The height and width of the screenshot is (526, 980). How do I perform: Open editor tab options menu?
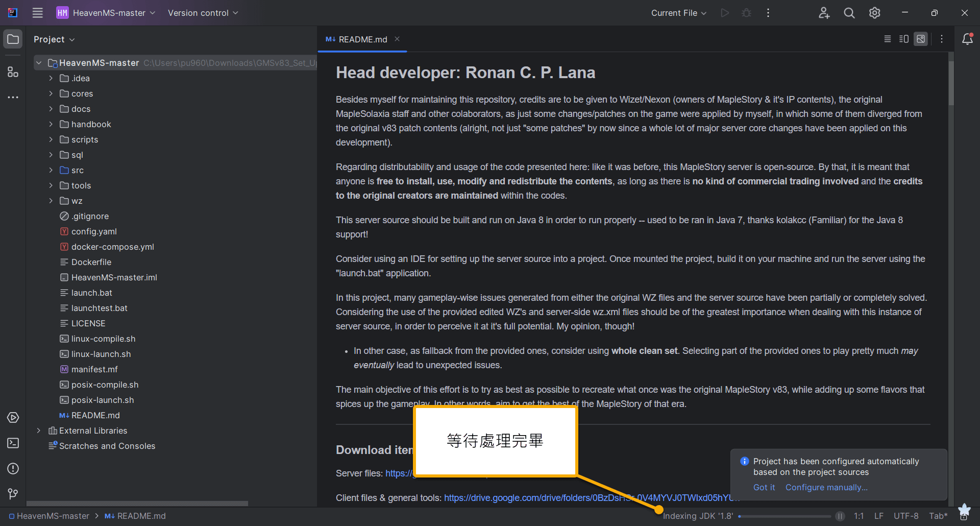pos(942,39)
